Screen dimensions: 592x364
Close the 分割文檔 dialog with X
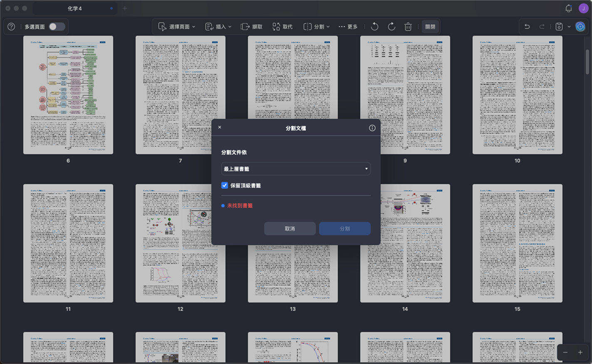pos(220,128)
